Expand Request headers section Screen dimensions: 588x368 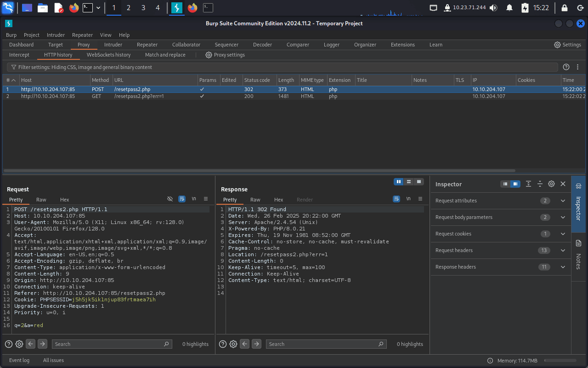(x=501, y=250)
